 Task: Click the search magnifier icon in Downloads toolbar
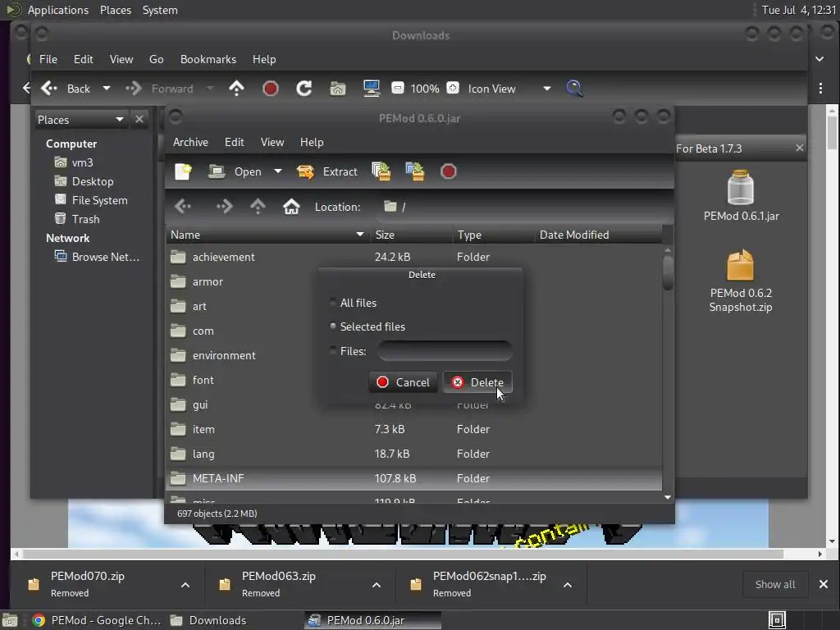click(574, 89)
